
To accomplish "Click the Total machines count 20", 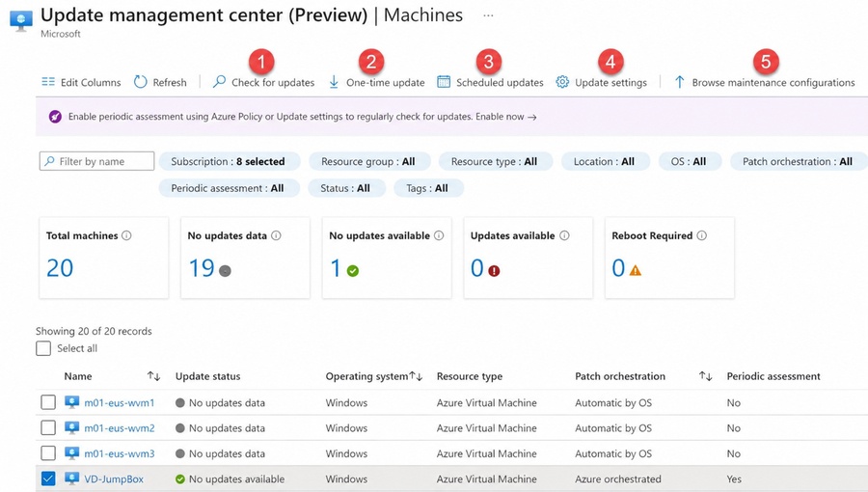I will [x=60, y=268].
